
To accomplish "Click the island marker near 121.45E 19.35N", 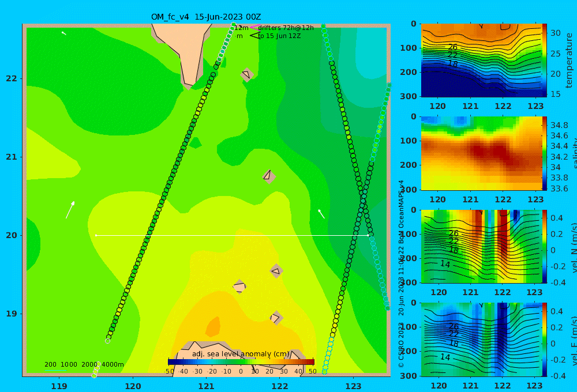I will pyautogui.click(x=239, y=287).
